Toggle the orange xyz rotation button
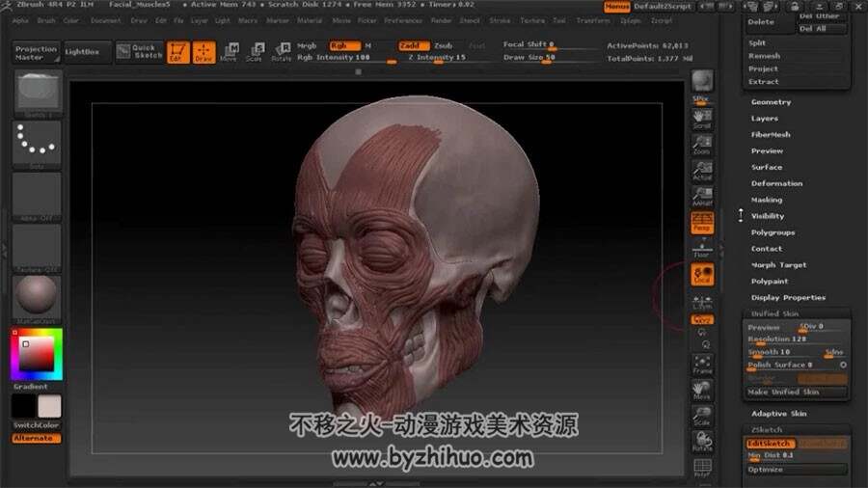Image resolution: width=868 pixels, height=488 pixels. coord(702,320)
